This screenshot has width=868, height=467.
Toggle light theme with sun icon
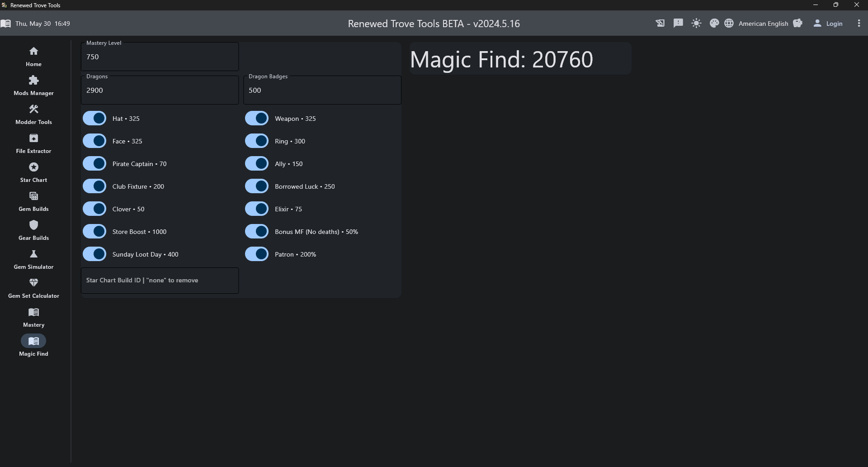click(x=696, y=24)
